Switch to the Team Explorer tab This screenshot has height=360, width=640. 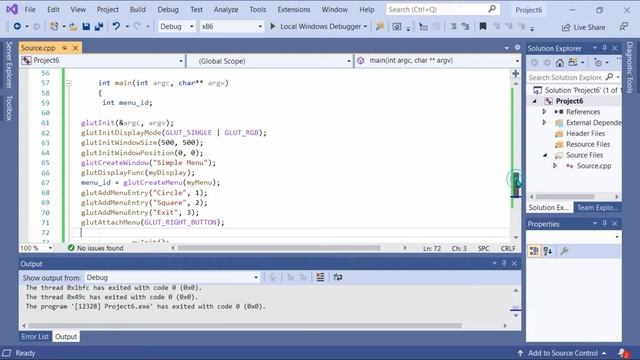click(x=597, y=208)
